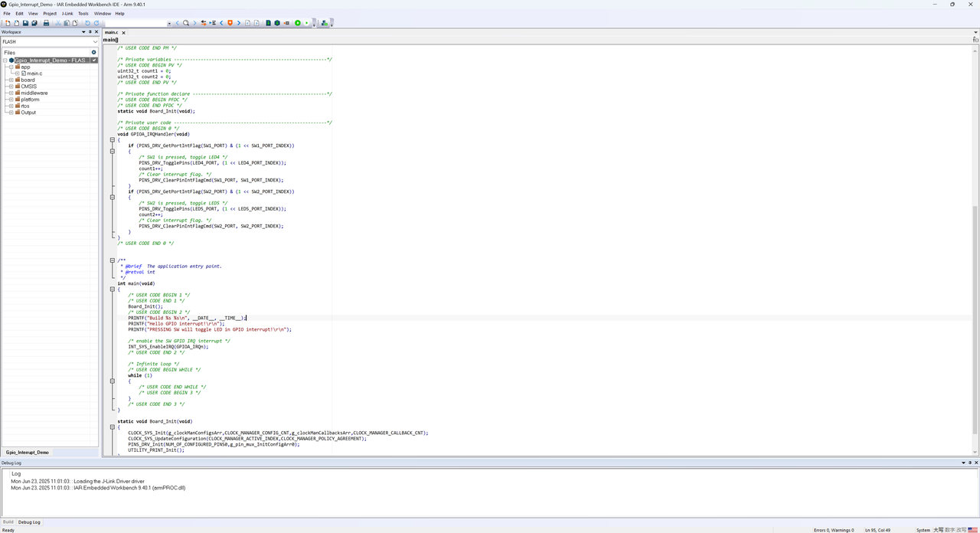Image resolution: width=980 pixels, height=533 pixels.
Task: Collapse the app folder in workspace
Action: tap(11, 67)
